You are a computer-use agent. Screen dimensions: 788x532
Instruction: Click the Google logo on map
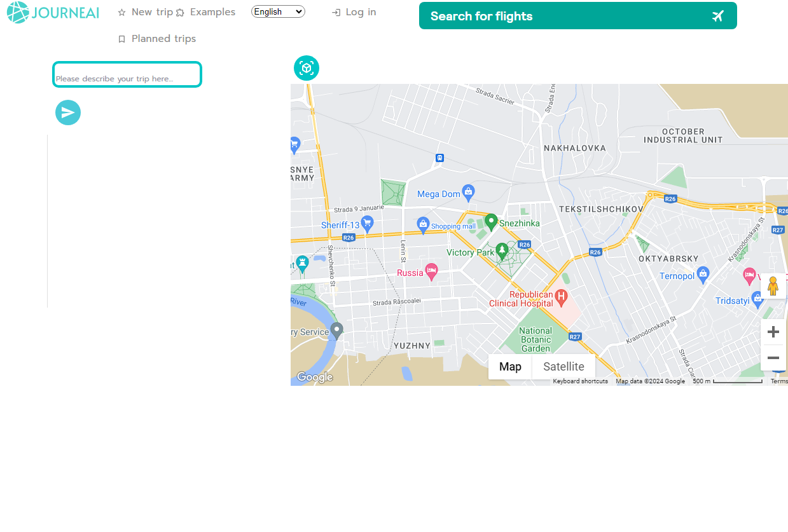(315, 378)
